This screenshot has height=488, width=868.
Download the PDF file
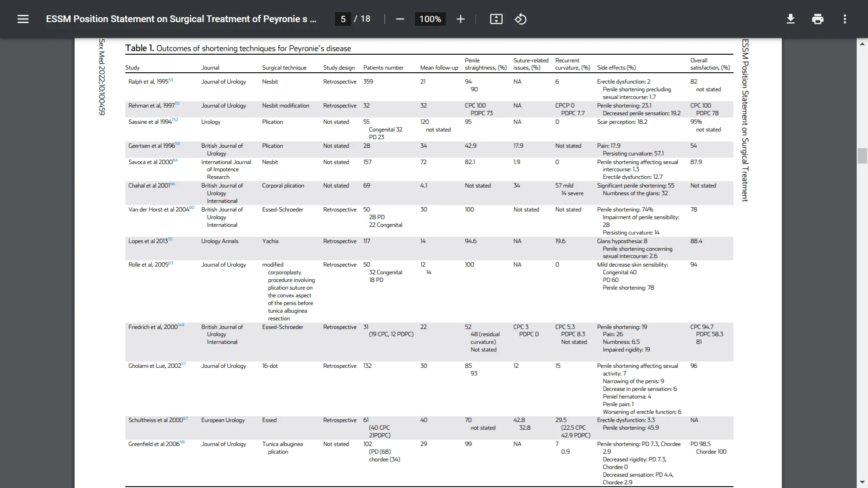click(790, 19)
